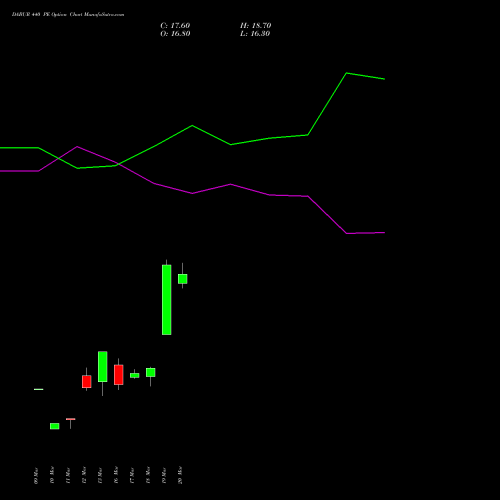Click the peak of the green indicator line
The height and width of the screenshot is (500, 500).
click(347, 73)
